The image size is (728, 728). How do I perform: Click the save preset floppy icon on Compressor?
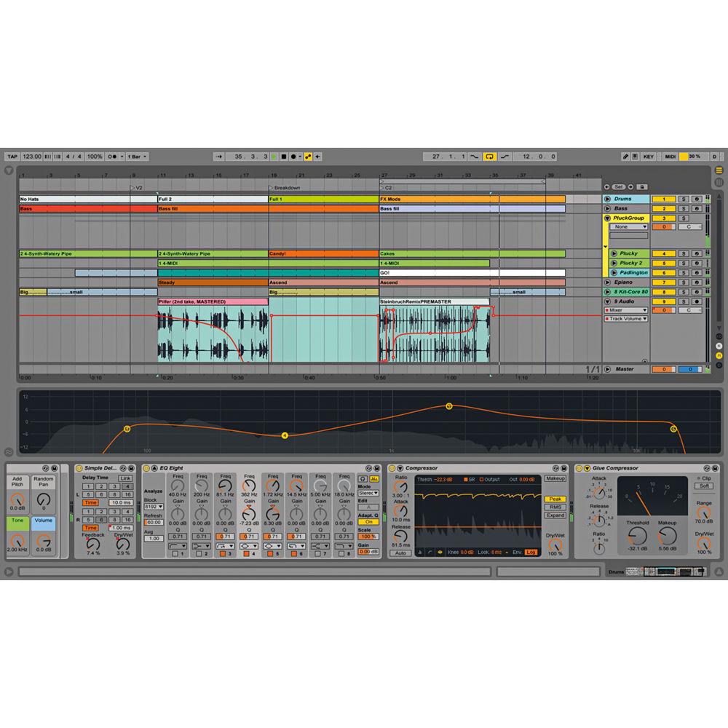pos(563,468)
